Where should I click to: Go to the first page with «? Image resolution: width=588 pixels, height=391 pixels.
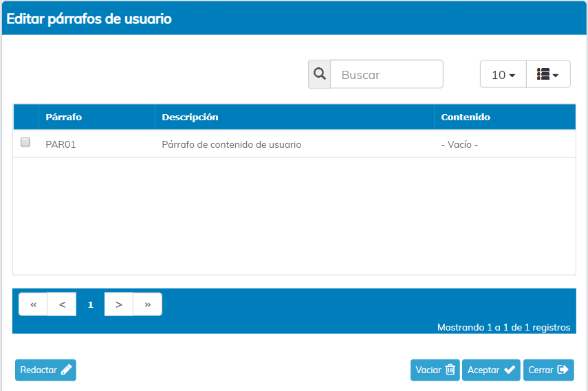33,304
